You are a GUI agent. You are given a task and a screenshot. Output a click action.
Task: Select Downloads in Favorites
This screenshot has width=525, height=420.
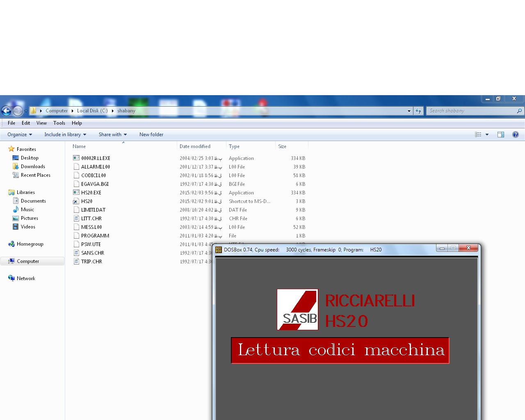point(33,167)
